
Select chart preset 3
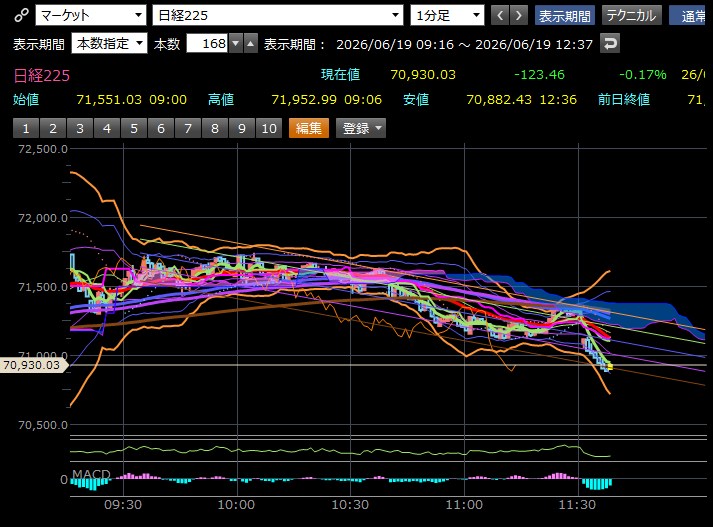(x=80, y=128)
